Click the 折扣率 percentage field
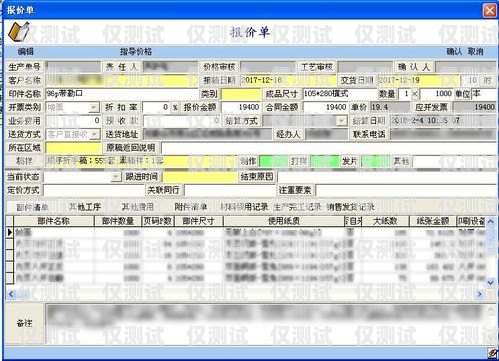Screen dimensions: 499x361 (x=156, y=107)
